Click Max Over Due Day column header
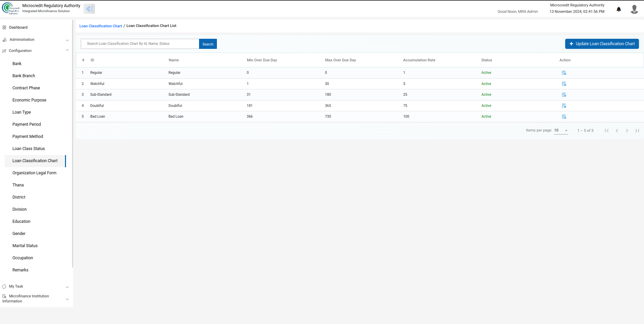 pyautogui.click(x=340, y=60)
